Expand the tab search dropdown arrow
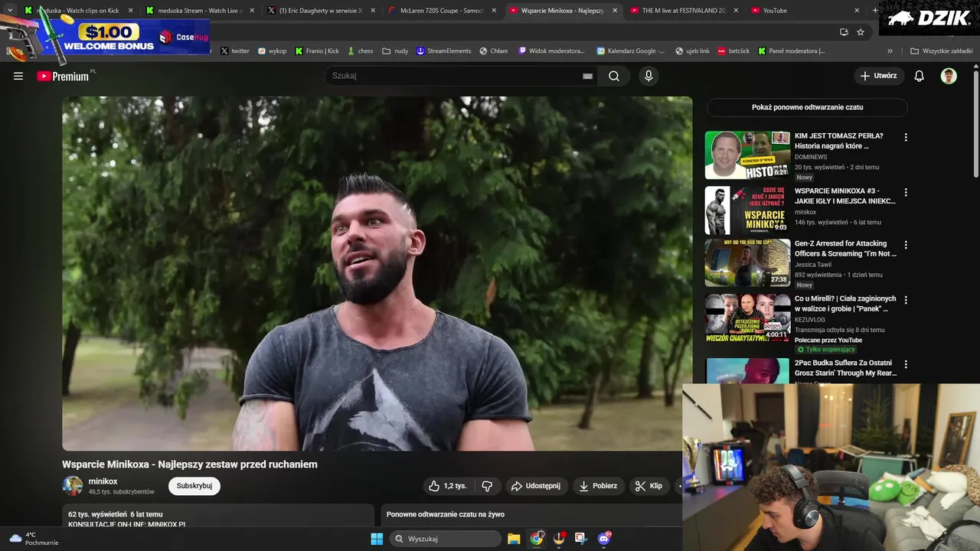This screenshot has height=551, width=980. (10, 11)
